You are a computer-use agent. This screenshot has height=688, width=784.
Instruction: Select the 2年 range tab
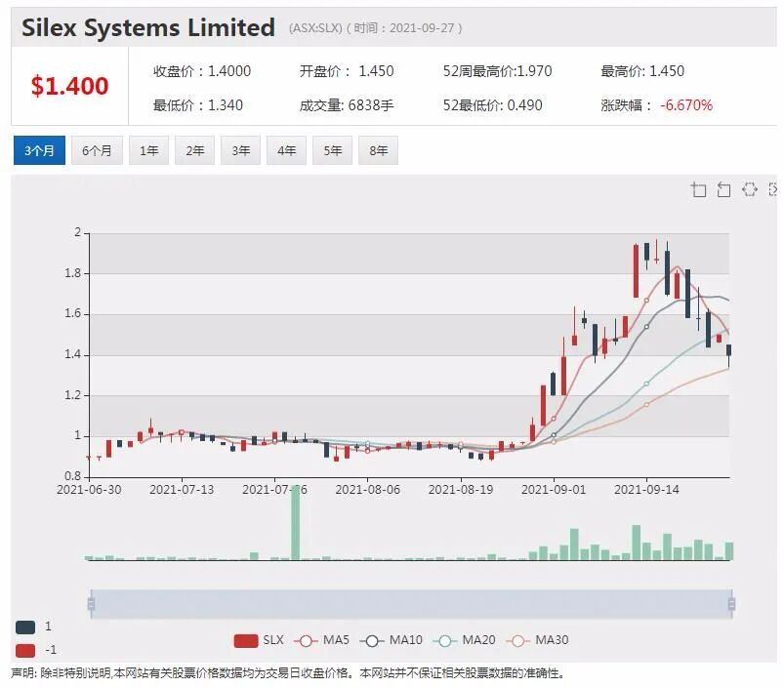(x=194, y=150)
